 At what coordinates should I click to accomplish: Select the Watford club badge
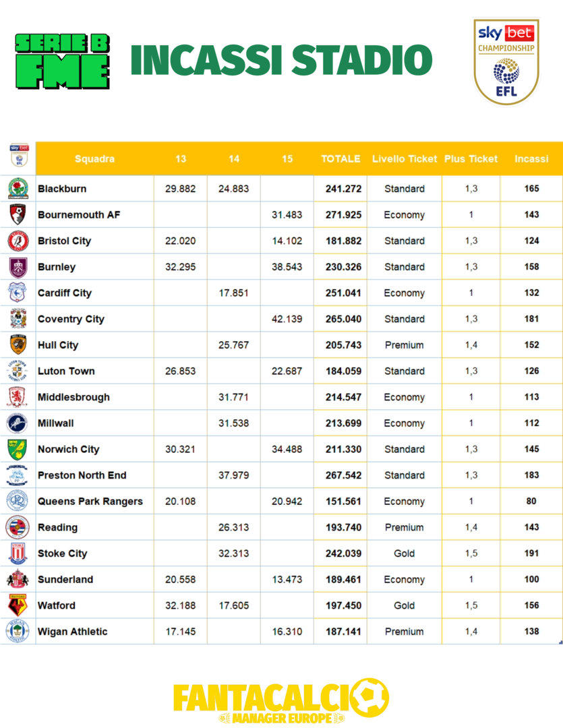tap(18, 605)
